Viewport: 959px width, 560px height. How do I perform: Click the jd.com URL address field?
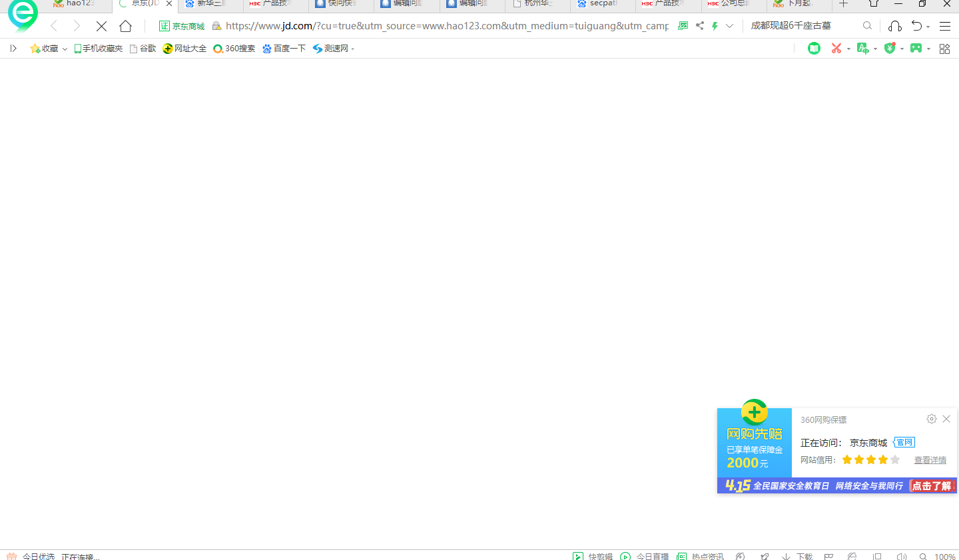[x=447, y=26]
